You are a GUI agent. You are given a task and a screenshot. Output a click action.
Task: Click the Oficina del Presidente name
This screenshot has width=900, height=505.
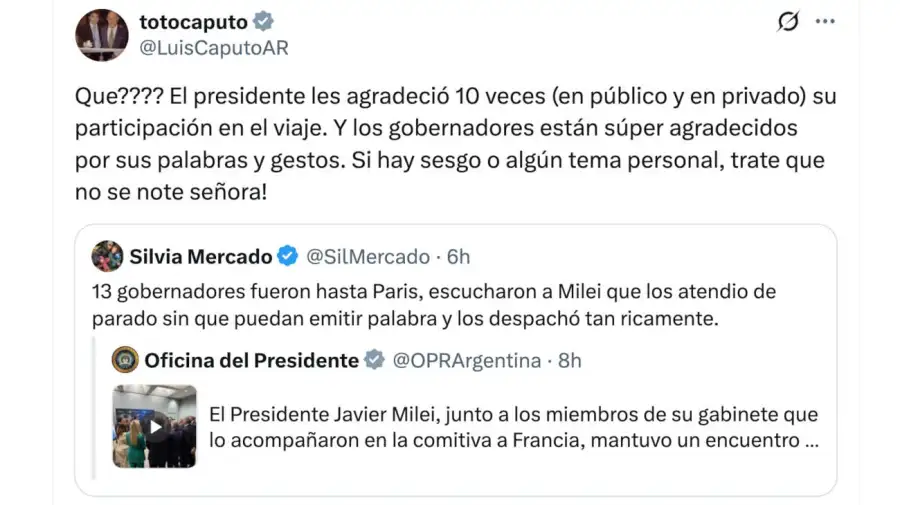point(251,360)
